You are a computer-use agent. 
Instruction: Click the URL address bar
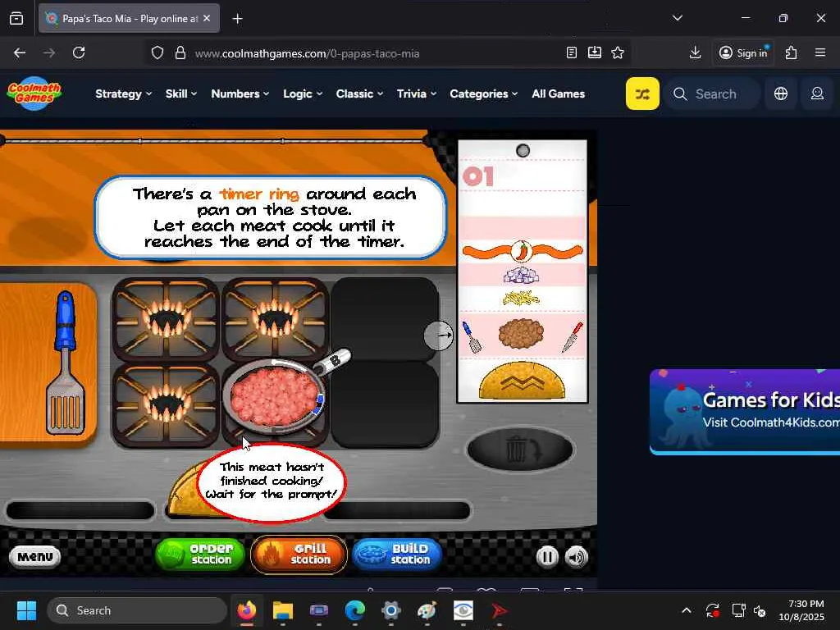(375, 53)
